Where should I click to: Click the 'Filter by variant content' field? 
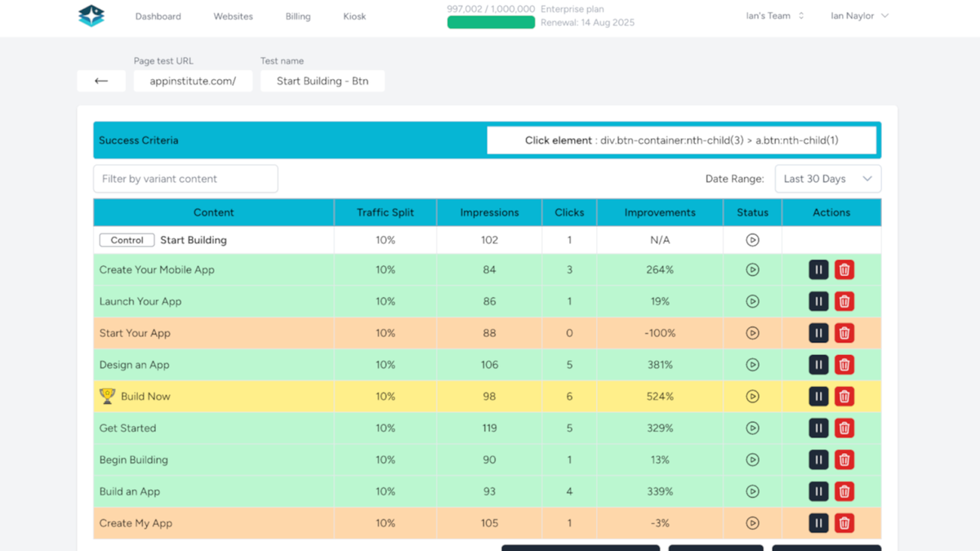click(185, 178)
